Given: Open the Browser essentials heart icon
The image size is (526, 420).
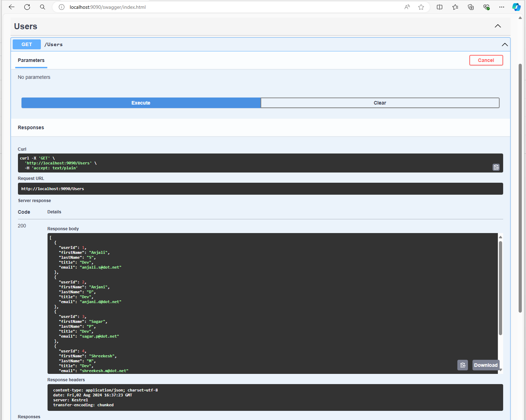Looking at the screenshot, I should point(486,7).
